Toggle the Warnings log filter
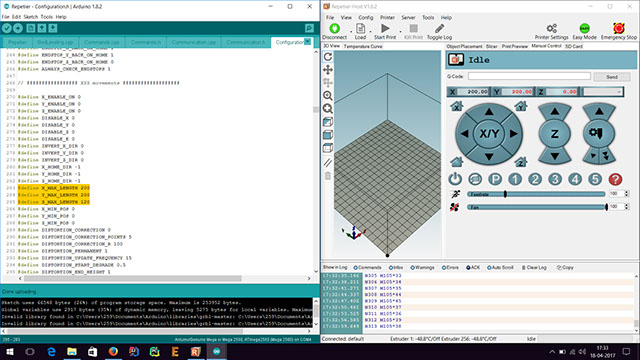 422,268
